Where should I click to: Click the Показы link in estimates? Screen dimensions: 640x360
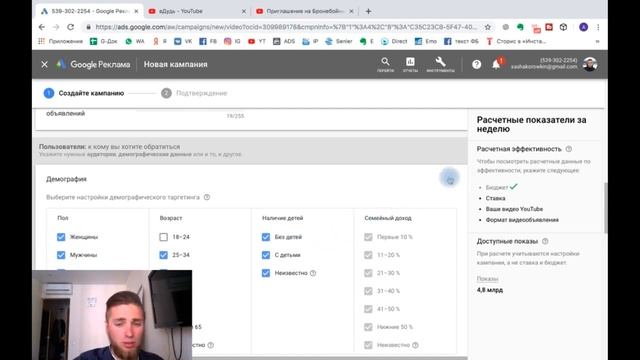[x=487, y=279]
